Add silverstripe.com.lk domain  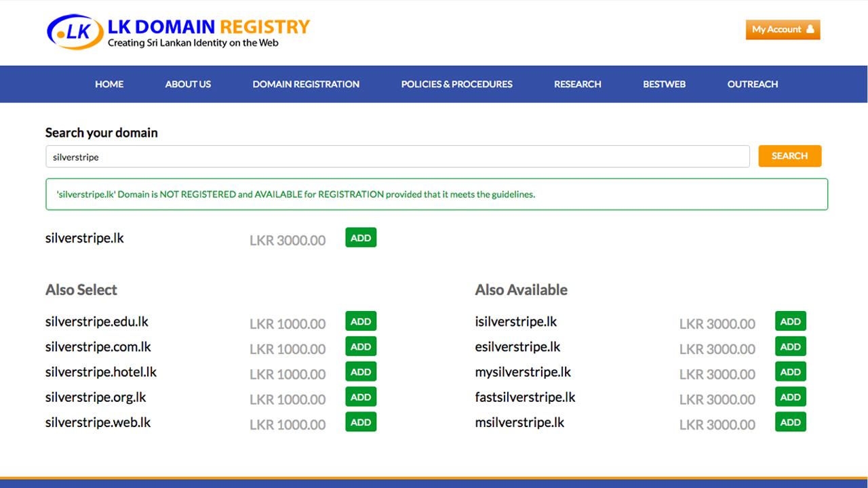click(x=361, y=347)
